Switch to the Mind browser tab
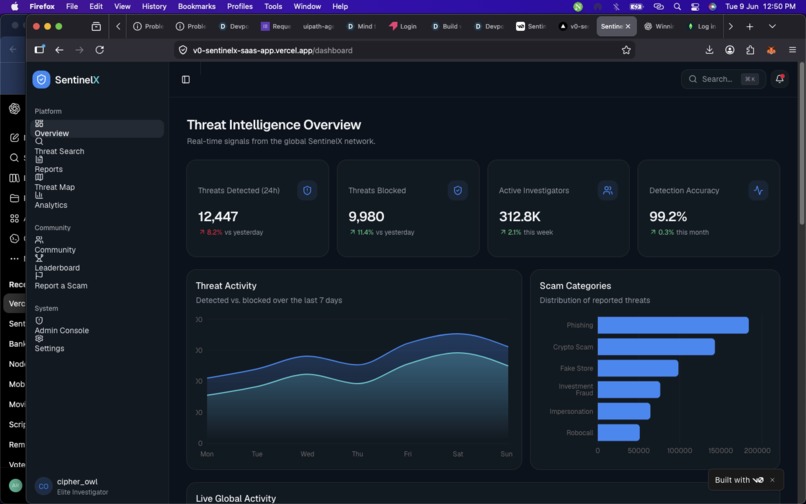The height and width of the screenshot is (504, 806). tap(361, 26)
